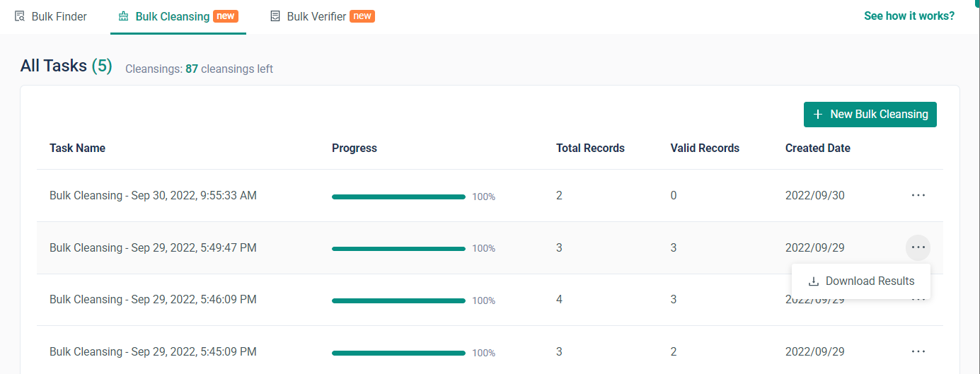Click the New Bulk Cleansing button
The height and width of the screenshot is (374, 980).
pyautogui.click(x=870, y=115)
